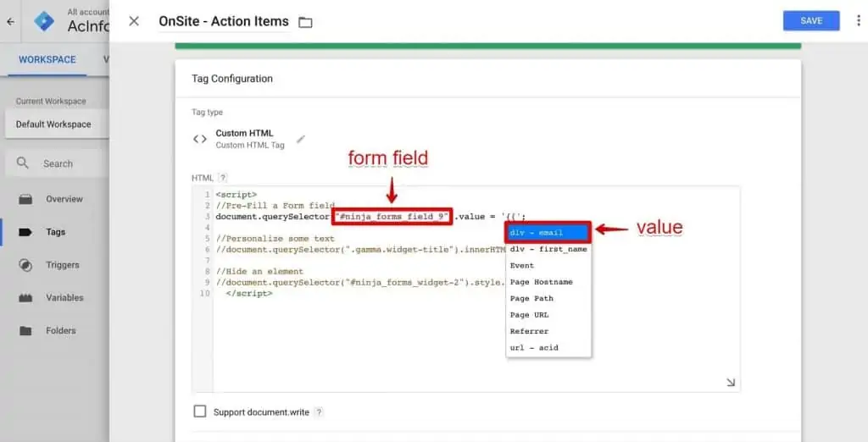This screenshot has width=868, height=442.
Task: Click the back arrow in header
Action: click(10, 22)
